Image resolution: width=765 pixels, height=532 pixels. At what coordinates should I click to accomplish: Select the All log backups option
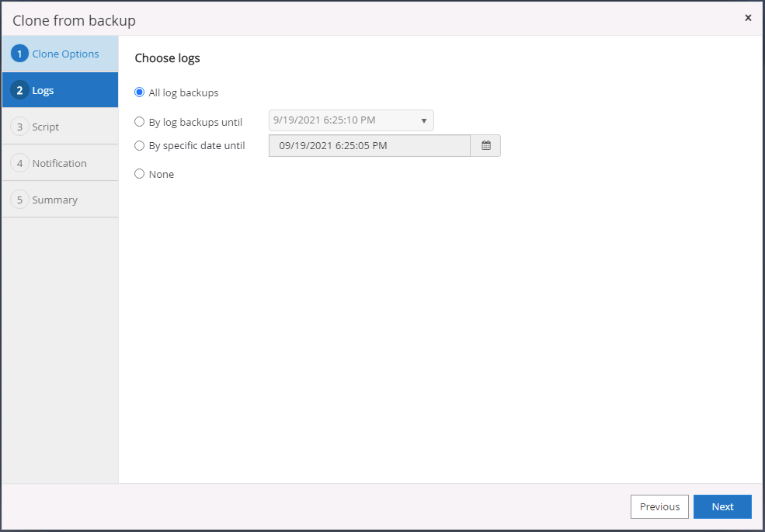pyautogui.click(x=140, y=92)
